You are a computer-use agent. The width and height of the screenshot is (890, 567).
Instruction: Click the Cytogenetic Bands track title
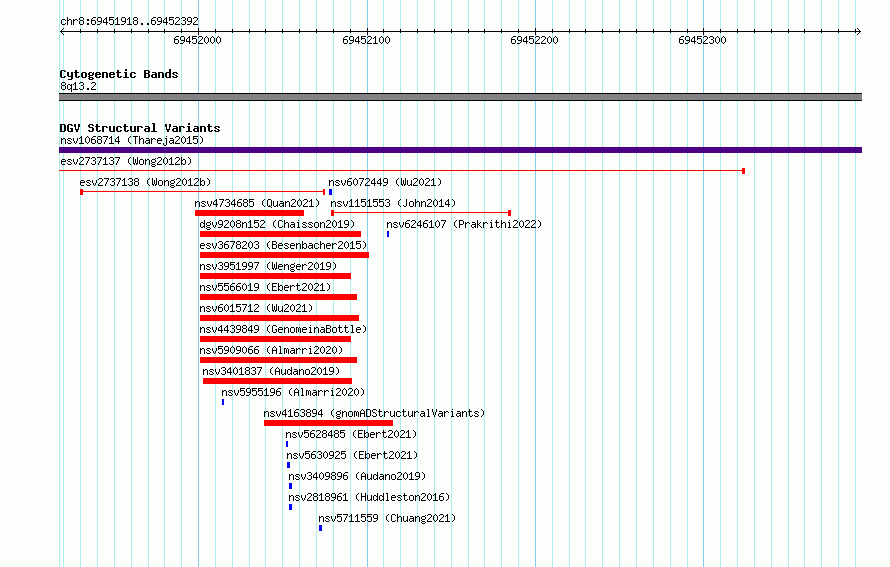[119, 74]
